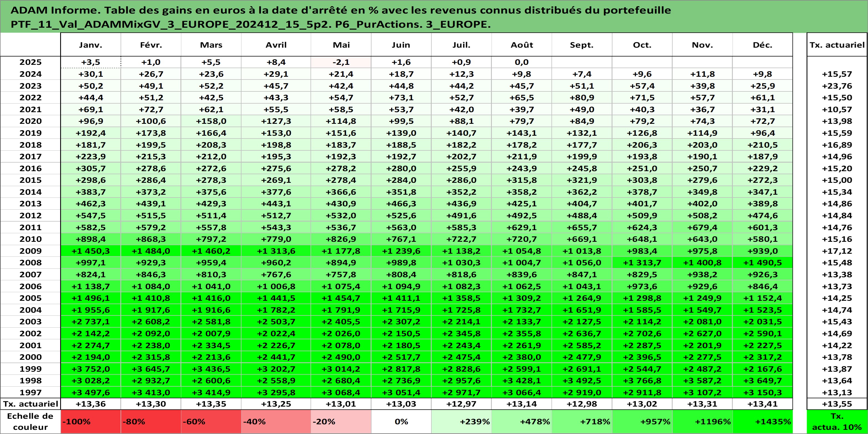
Task: Select the +239% light green scale cell
Action: (461, 422)
